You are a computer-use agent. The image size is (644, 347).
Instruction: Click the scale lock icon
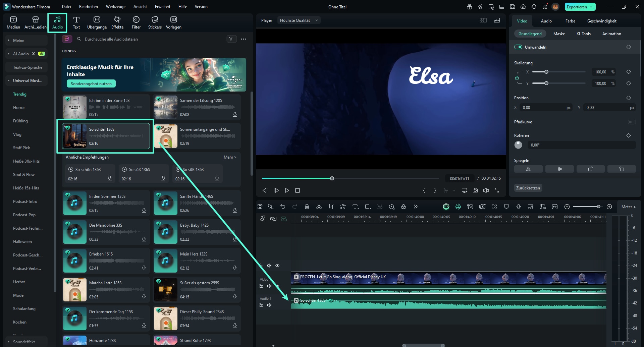pos(517,78)
